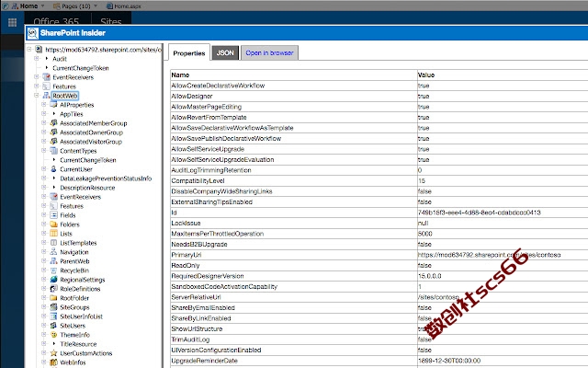
Task: Click the SiteUserInfoList node icon
Action: pyautogui.click(x=53, y=316)
